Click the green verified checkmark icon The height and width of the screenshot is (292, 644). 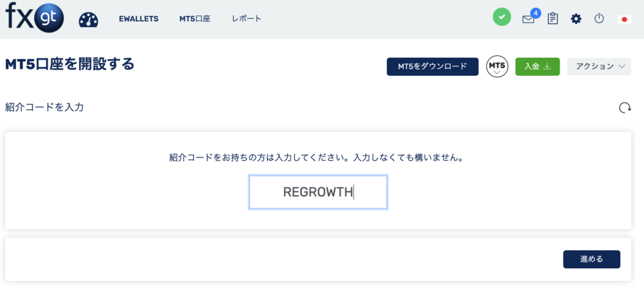pos(502,18)
